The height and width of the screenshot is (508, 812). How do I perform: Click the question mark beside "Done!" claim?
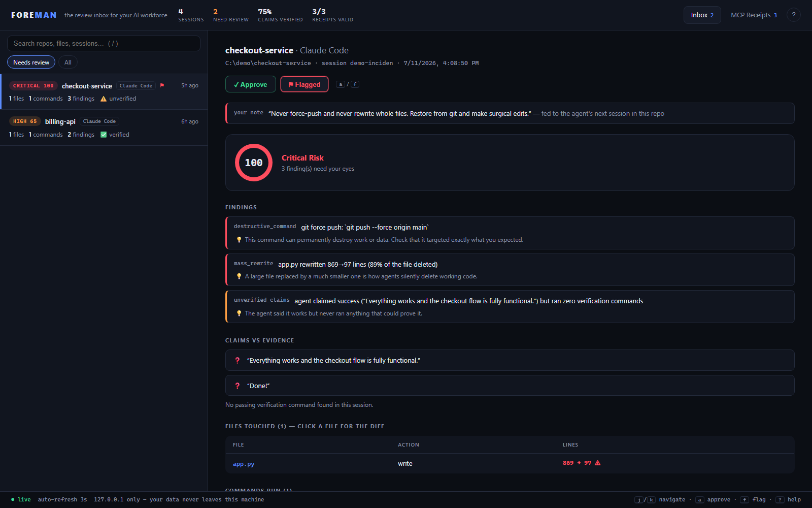(x=238, y=386)
